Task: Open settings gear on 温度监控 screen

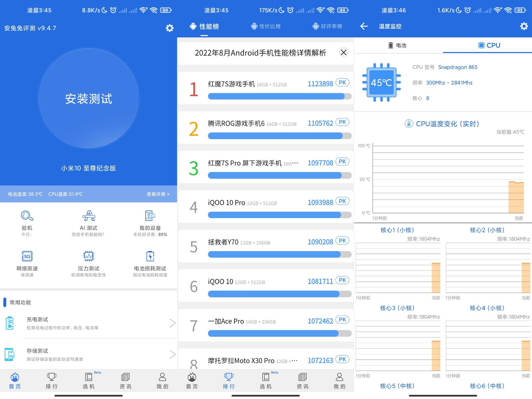Action: pyautogui.click(x=524, y=26)
